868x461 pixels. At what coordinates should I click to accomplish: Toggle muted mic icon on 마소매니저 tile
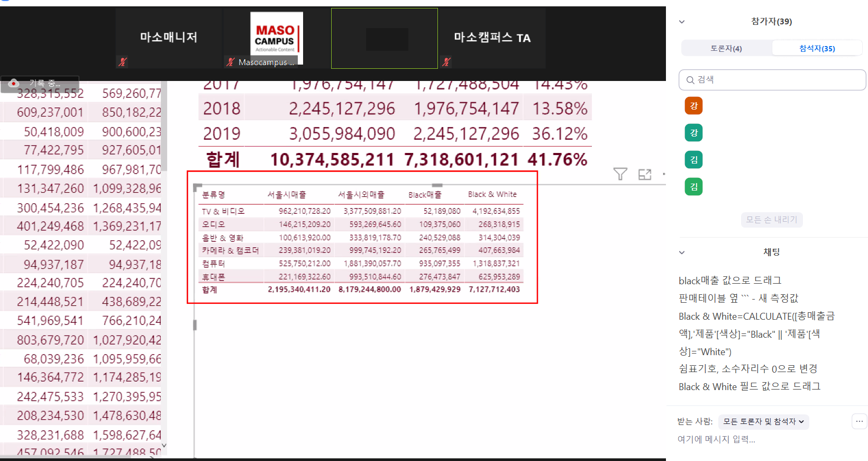click(x=123, y=62)
